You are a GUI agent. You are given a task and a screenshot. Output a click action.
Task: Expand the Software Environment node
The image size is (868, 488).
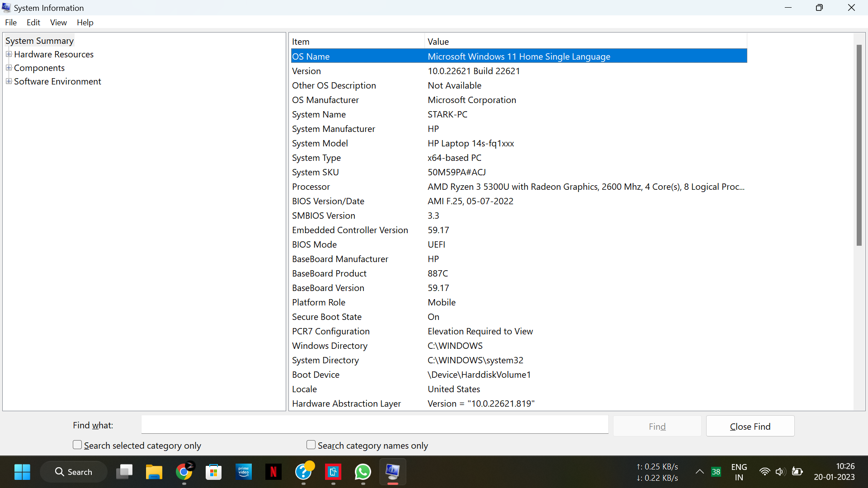click(x=9, y=81)
